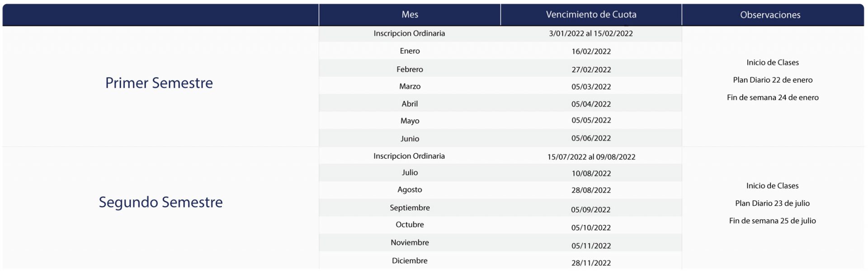Select the first Inscripcion Ordinaria cell

pos(409,33)
